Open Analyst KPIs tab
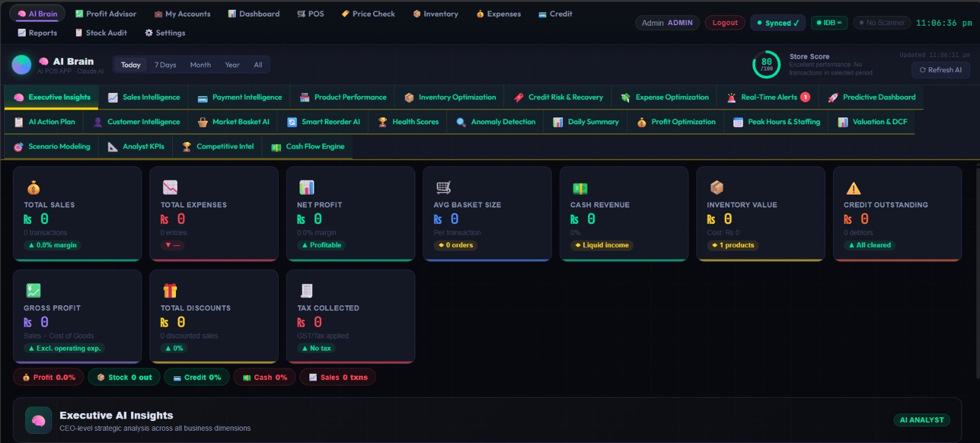This screenshot has width=980, height=443. [x=136, y=146]
